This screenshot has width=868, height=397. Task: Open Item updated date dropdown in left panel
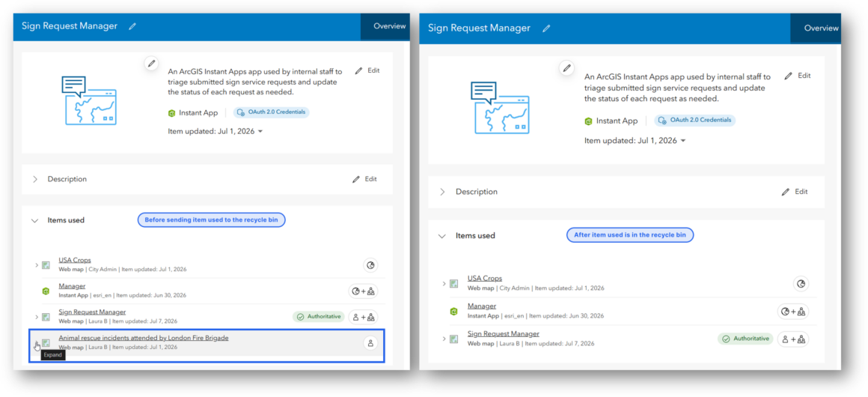point(260,132)
